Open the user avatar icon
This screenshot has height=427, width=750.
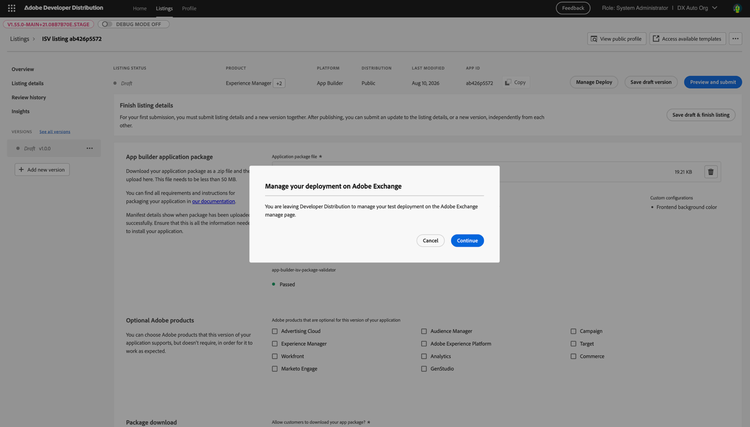point(737,8)
